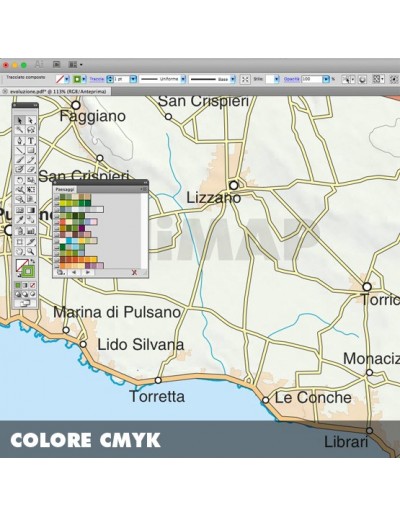Click the Draw Inside mode button
The width and height of the screenshot is (400, 517).
pyautogui.click(x=33, y=294)
